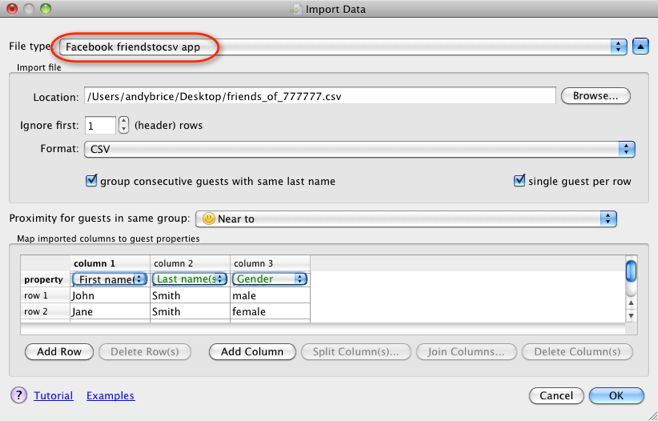
Task: Click the Browse... button
Action: (x=596, y=96)
